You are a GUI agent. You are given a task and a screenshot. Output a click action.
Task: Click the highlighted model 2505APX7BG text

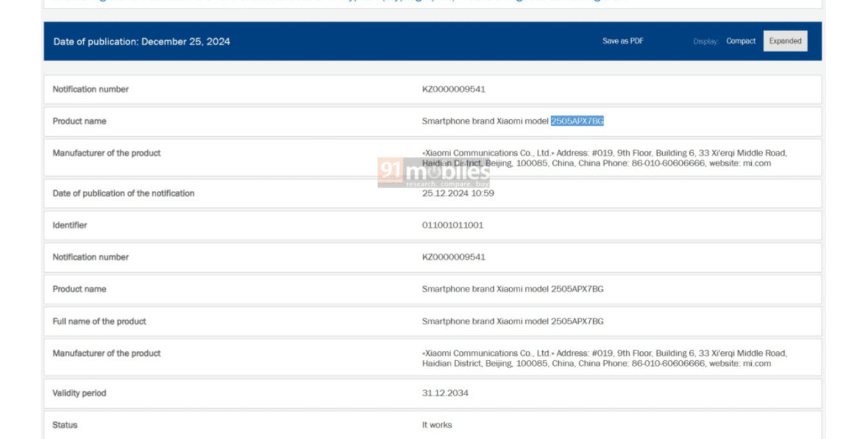click(577, 121)
